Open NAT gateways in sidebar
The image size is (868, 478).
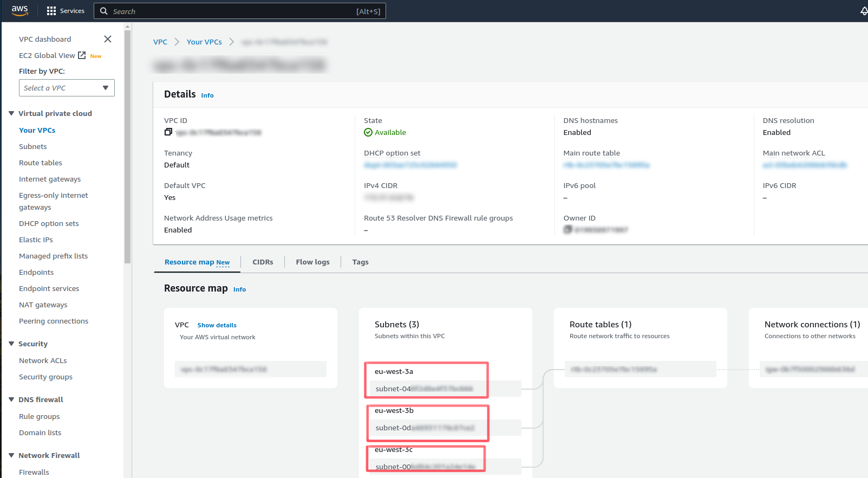pos(43,305)
